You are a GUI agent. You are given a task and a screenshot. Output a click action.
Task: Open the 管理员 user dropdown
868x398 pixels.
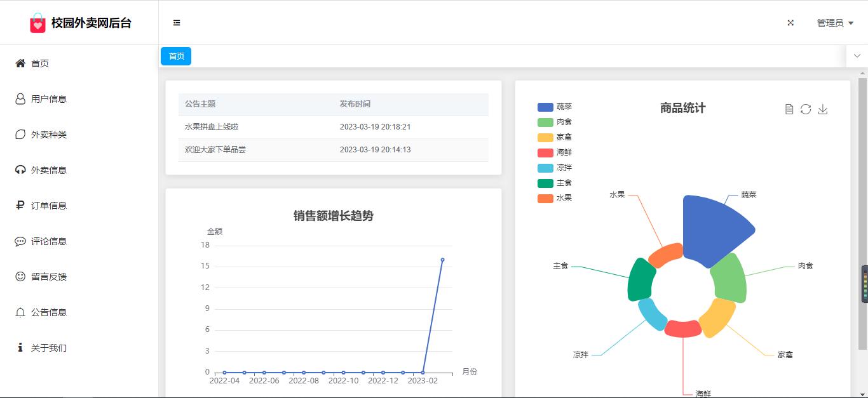click(x=834, y=23)
